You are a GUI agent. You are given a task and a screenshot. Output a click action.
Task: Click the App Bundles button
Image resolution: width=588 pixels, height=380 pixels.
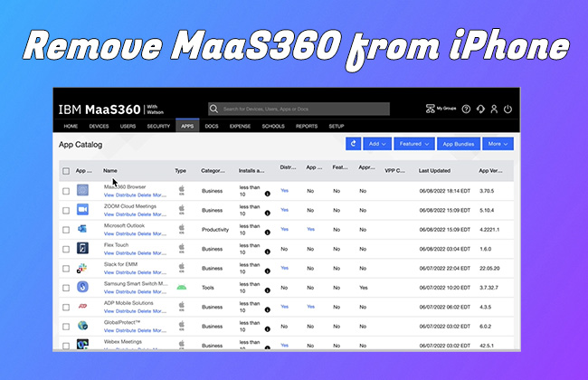(x=459, y=144)
